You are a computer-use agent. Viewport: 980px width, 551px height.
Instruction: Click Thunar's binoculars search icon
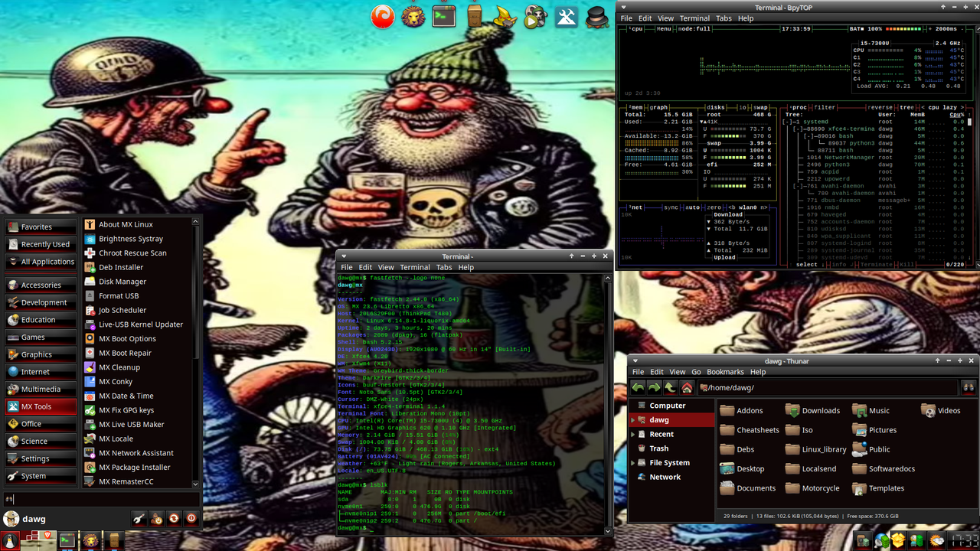point(969,388)
